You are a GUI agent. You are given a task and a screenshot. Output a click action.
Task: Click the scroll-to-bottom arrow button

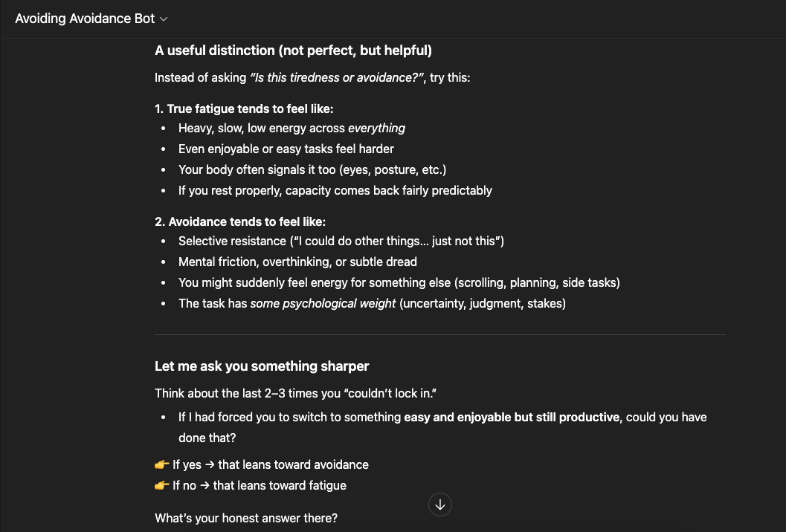(x=440, y=505)
